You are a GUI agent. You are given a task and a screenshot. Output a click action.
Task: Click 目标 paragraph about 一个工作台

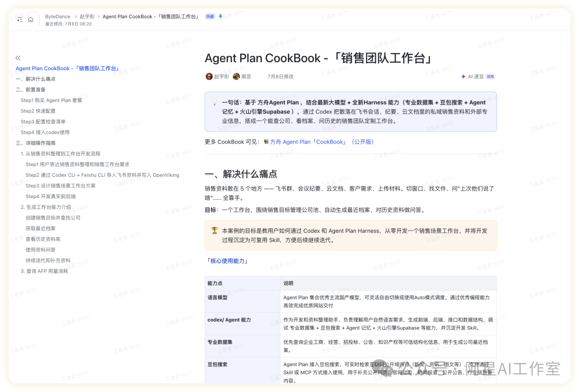tap(315, 210)
